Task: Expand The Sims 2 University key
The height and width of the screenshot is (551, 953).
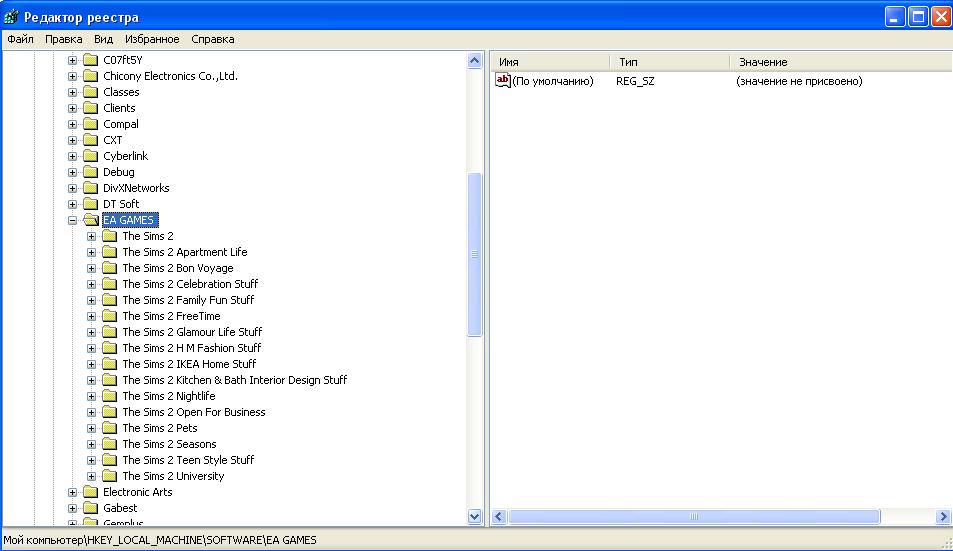Action: 91,476
